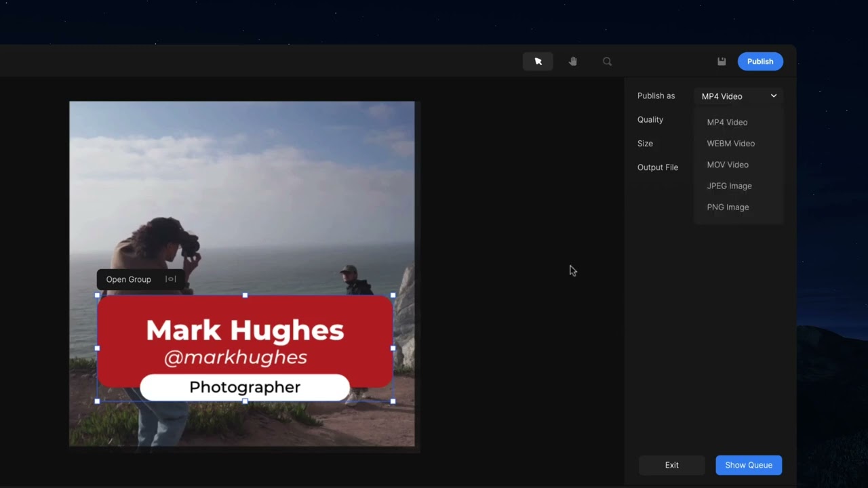Open the render queue with Show Queue

749,465
